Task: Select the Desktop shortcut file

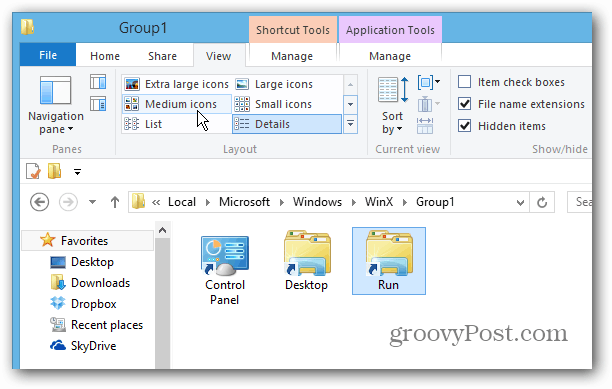Action: [307, 261]
